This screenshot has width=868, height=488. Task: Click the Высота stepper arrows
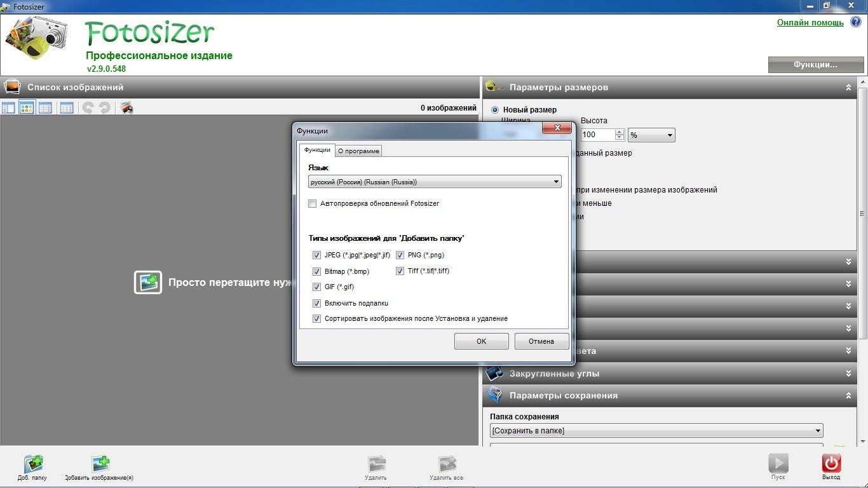[620, 135]
